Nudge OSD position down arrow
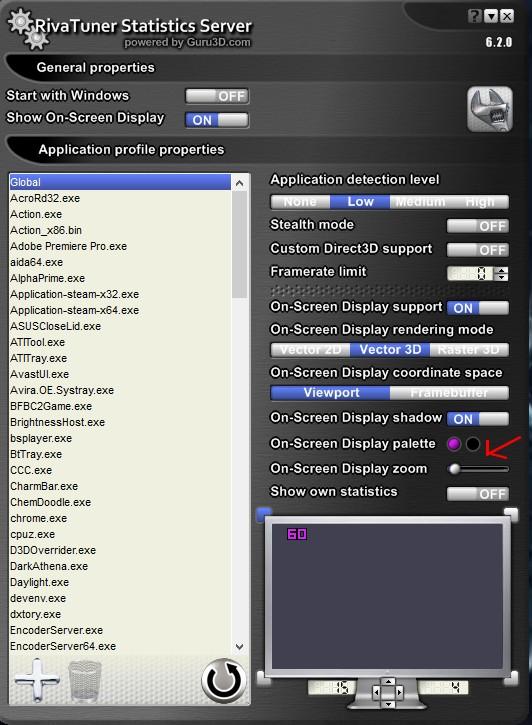Screen dimensions: 532x725 [388, 703]
